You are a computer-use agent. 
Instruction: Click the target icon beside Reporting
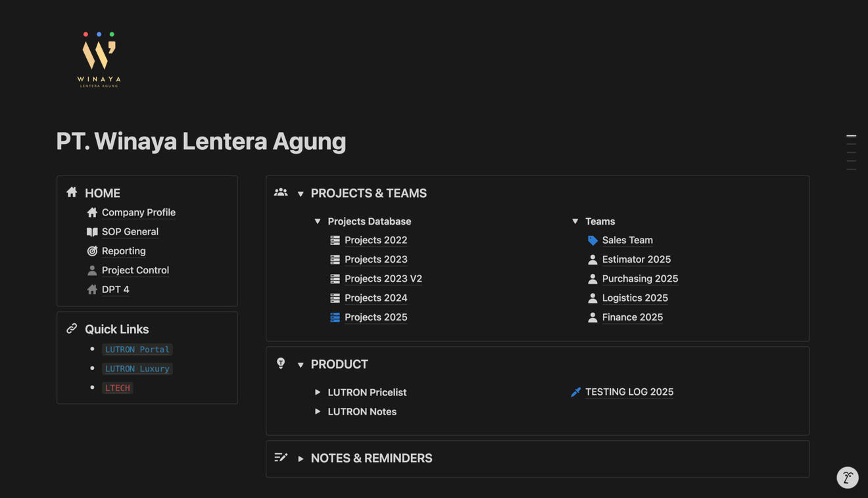tap(92, 251)
